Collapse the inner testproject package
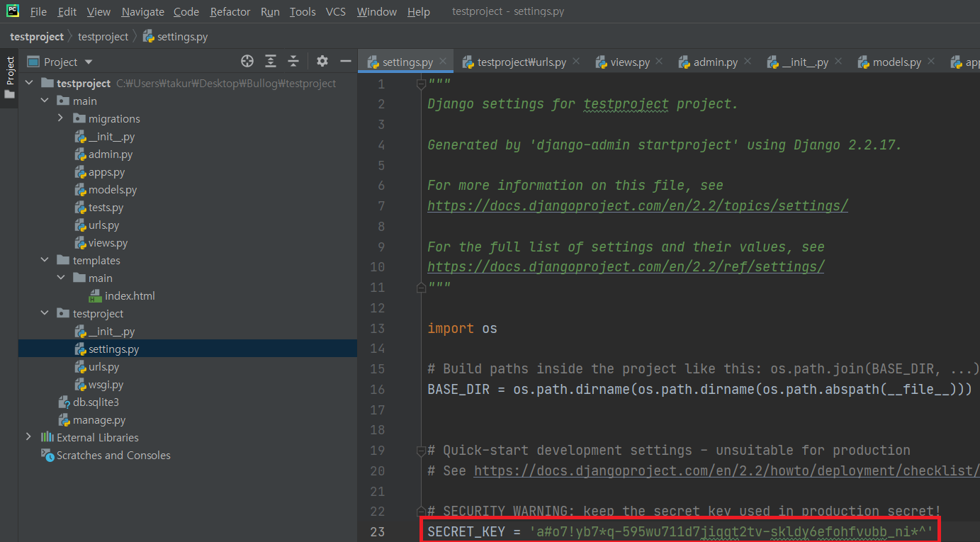The width and height of the screenshot is (980, 542). [45, 314]
